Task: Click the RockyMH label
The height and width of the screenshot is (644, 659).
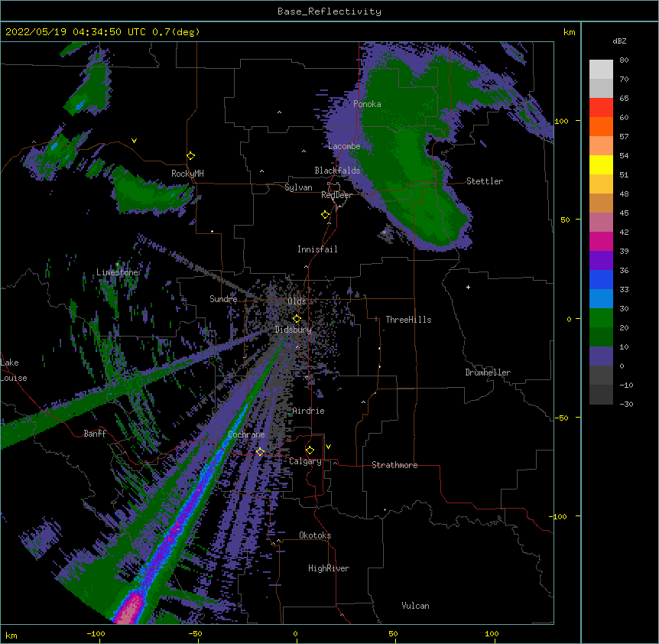Action: (187, 174)
